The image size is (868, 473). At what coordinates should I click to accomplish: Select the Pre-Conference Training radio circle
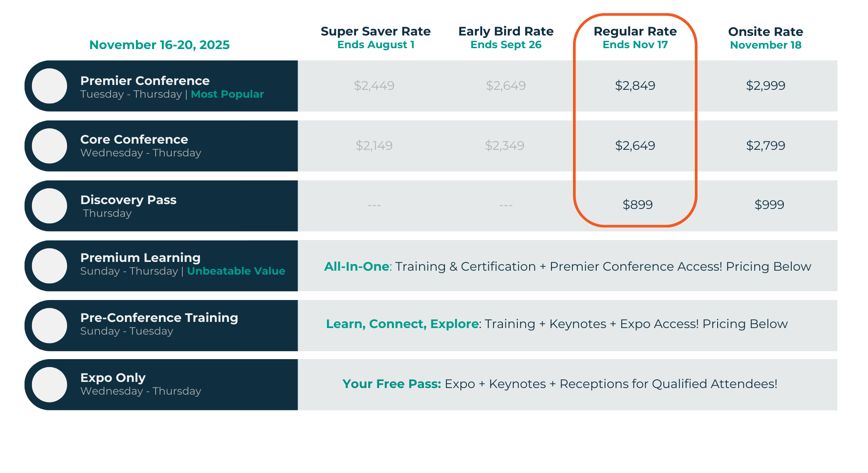(50, 325)
